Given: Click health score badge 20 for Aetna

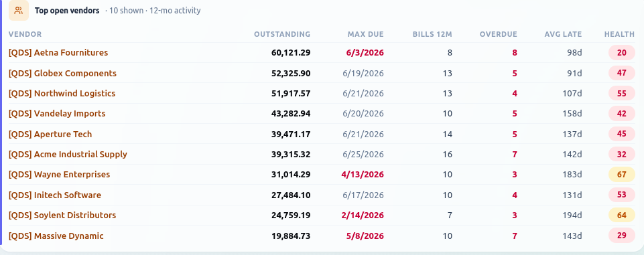Looking at the screenshot, I should (622, 53).
